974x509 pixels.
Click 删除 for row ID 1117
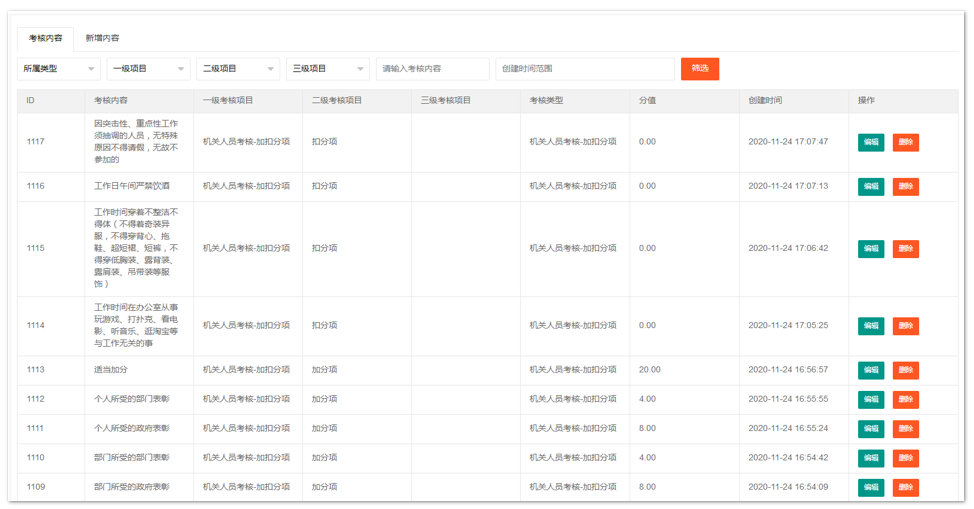click(x=905, y=142)
